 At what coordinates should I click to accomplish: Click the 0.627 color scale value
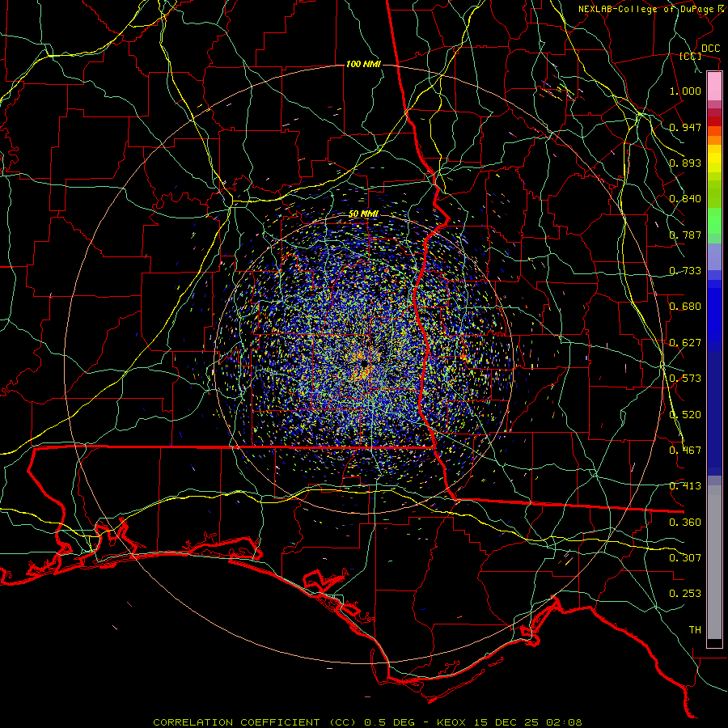(685, 343)
